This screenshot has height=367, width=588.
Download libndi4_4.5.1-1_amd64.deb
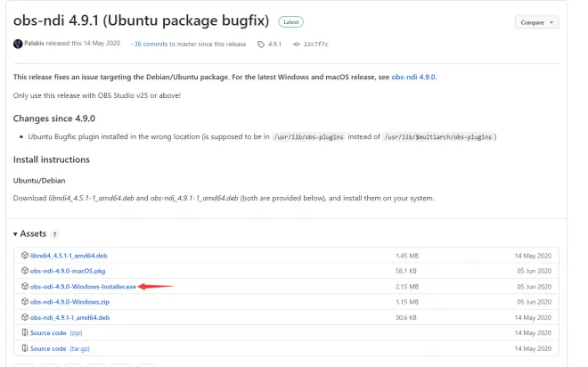click(69, 256)
